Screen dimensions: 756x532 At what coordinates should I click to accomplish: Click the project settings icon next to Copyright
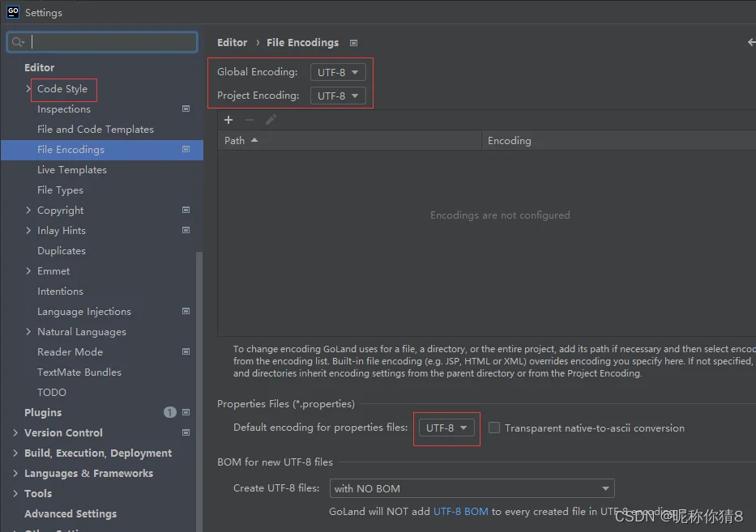tap(186, 210)
